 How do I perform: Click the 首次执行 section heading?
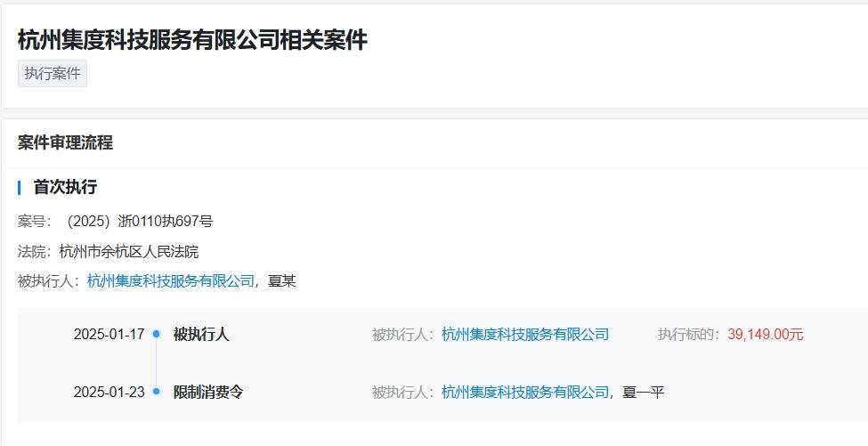(65, 187)
